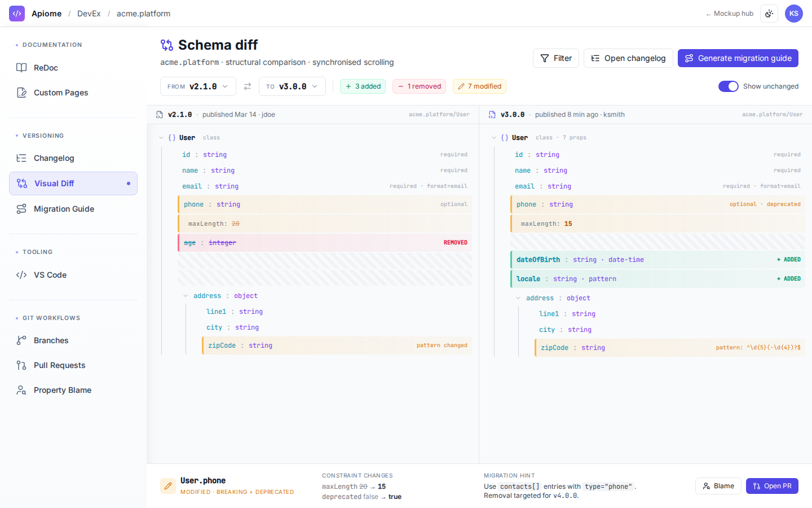Viewport: 812px width, 508px height.
Task: Open ReDoc documentation page
Action: (x=73, y=68)
